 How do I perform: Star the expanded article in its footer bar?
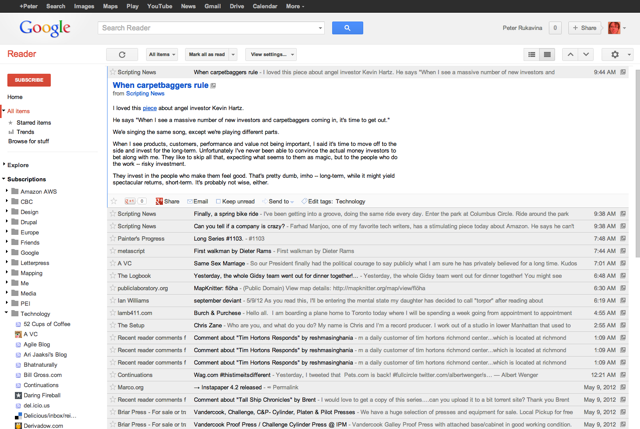114,201
